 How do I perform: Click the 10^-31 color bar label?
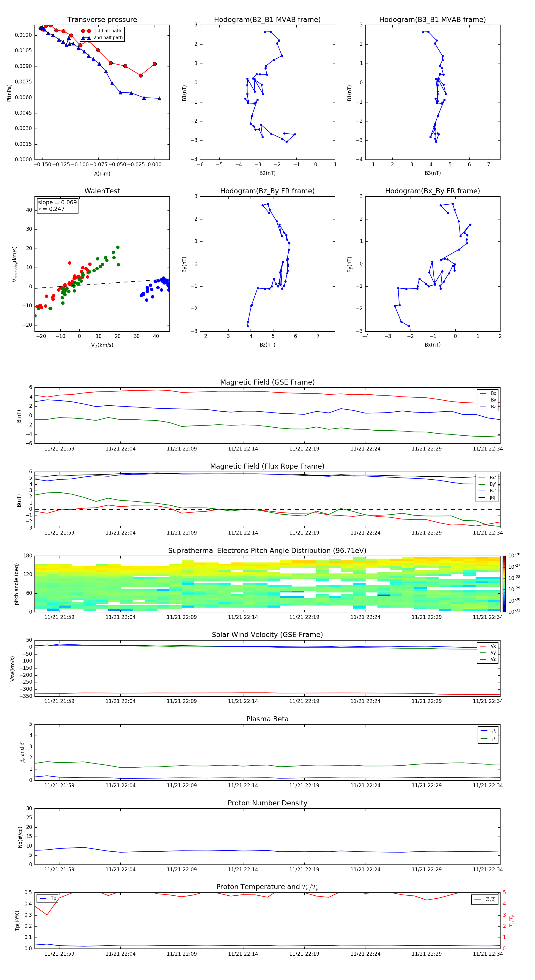pyautogui.click(x=514, y=611)
